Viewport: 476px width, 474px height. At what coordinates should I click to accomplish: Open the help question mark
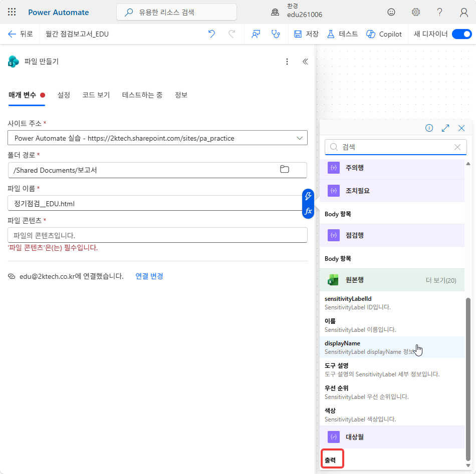[x=439, y=12]
